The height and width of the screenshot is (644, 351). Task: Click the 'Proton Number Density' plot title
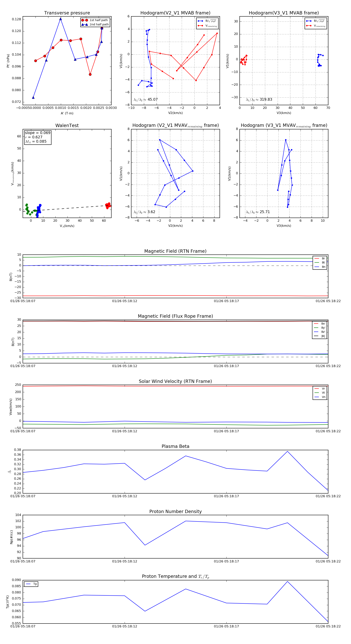pos(175,511)
